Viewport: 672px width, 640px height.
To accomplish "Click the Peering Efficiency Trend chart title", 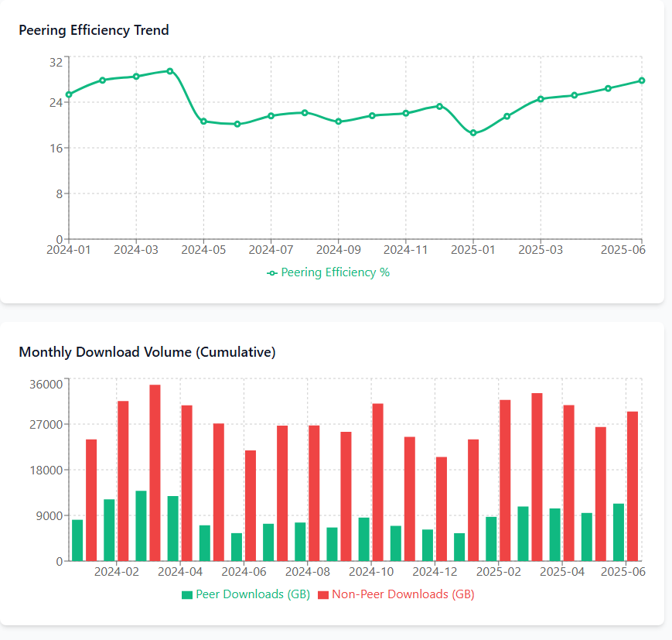I will coord(94,30).
